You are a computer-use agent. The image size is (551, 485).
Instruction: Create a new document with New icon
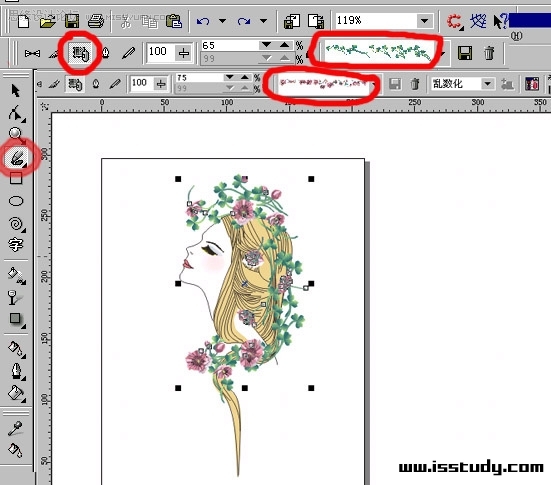[x=23, y=21]
